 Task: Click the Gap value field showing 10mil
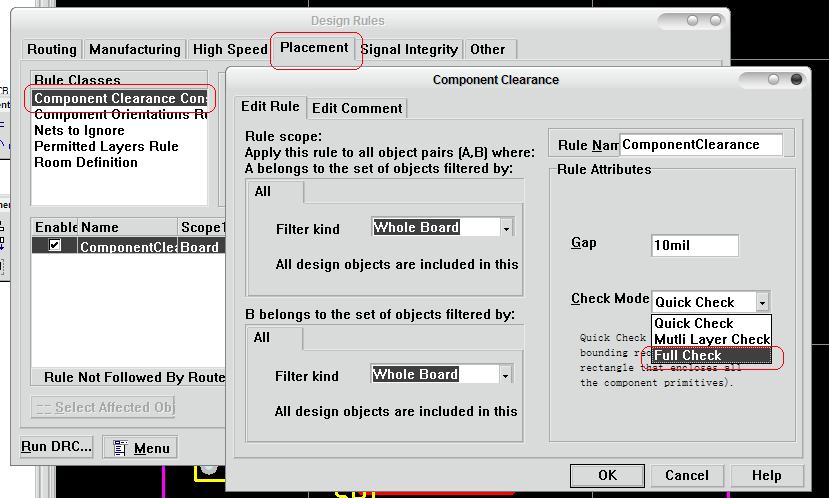pyautogui.click(x=695, y=245)
